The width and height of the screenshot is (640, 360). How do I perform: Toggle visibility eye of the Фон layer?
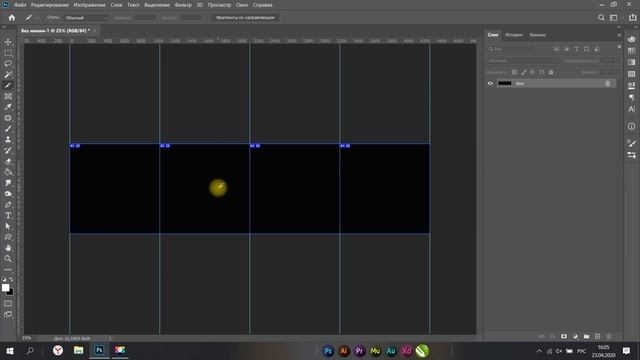[x=490, y=83]
